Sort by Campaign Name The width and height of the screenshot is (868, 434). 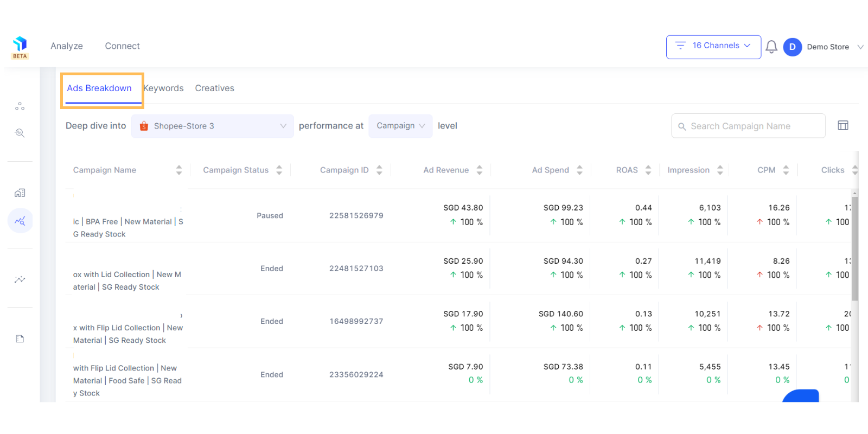pyautogui.click(x=179, y=170)
